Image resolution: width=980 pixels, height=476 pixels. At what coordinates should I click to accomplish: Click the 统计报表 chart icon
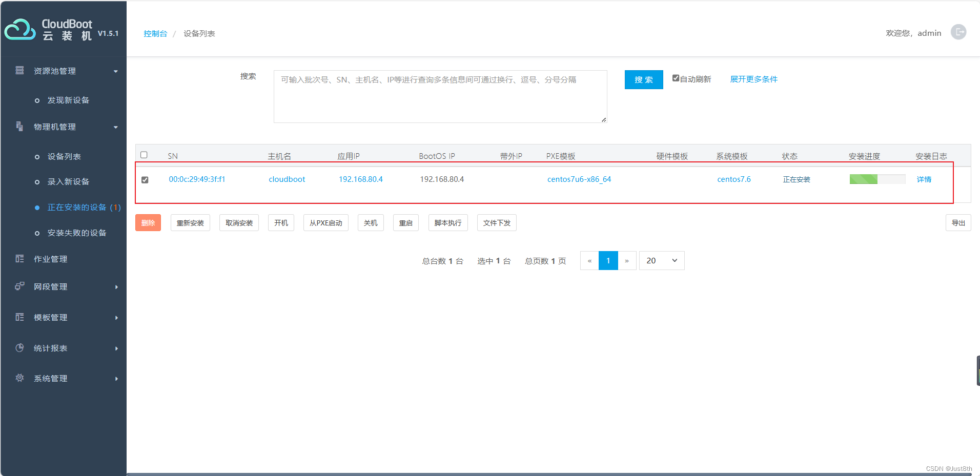point(19,348)
